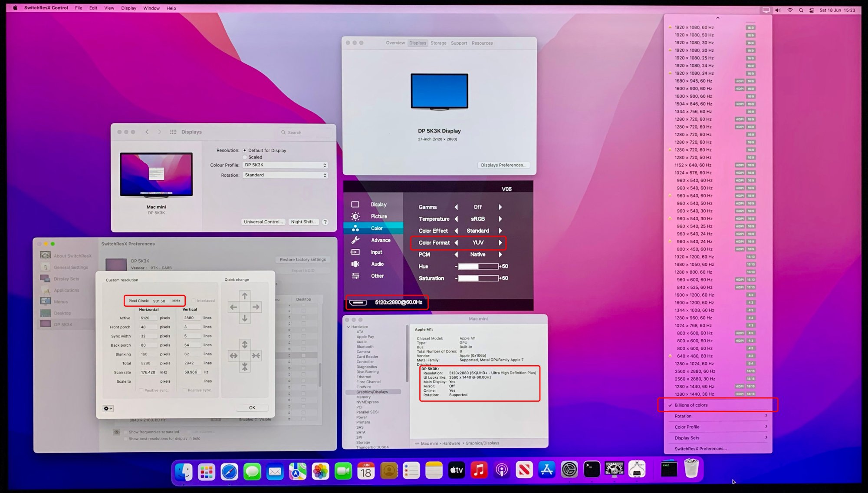
Task: Open the help question mark button
Action: tap(325, 222)
